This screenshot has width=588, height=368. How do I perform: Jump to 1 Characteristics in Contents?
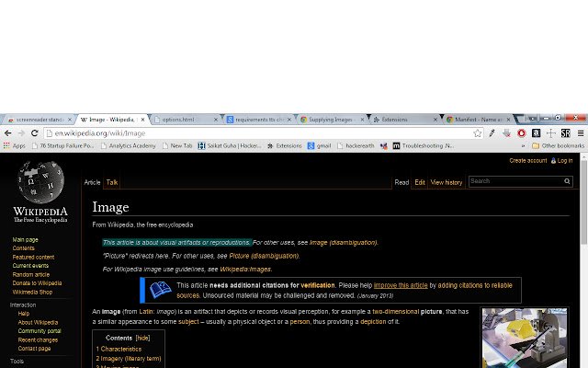pos(119,349)
